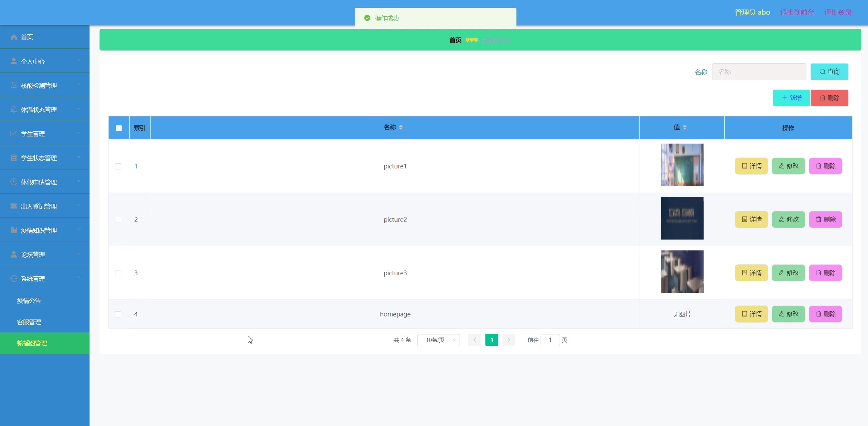This screenshot has height=426, width=868.
Task: Click the picture2 thumbnail image
Action: (682, 218)
